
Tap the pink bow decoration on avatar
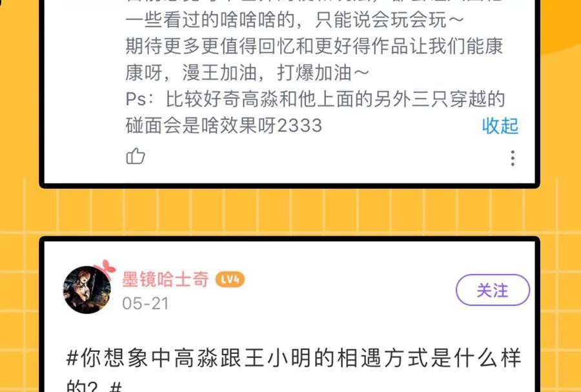click(x=105, y=268)
